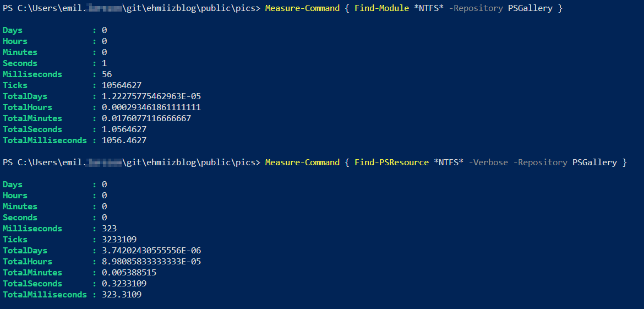Image resolution: width=644 pixels, height=309 pixels.
Task: Click the Milliseconds value 323
Action: 109,229
